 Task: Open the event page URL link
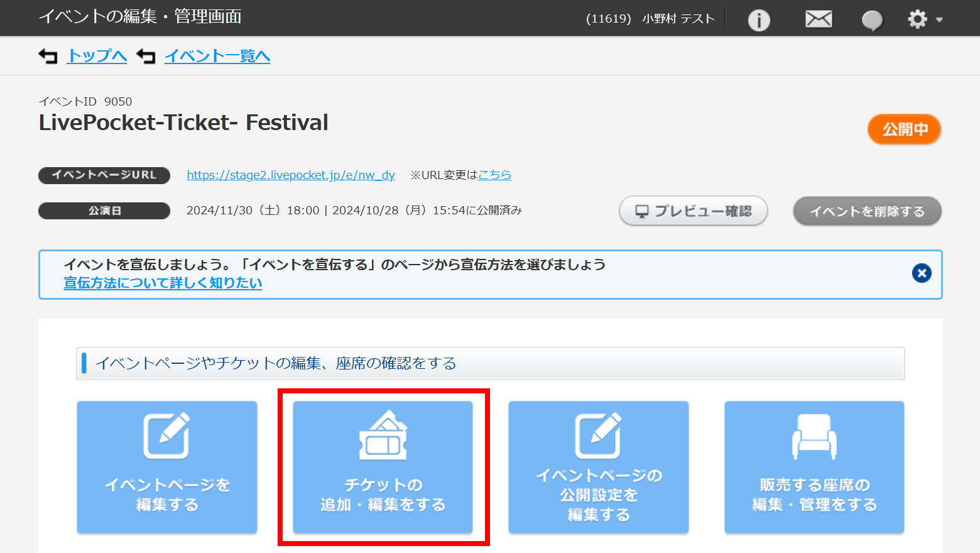click(x=290, y=175)
